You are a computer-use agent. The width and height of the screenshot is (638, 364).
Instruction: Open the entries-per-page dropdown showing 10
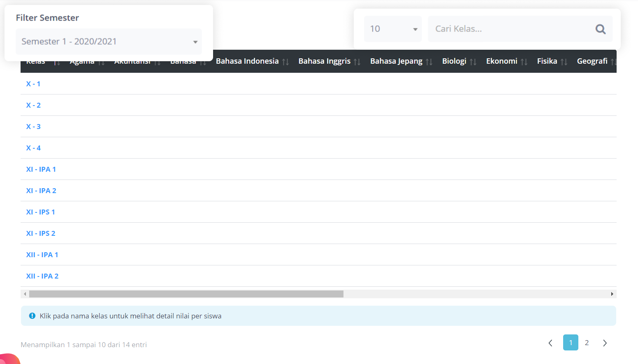click(393, 29)
